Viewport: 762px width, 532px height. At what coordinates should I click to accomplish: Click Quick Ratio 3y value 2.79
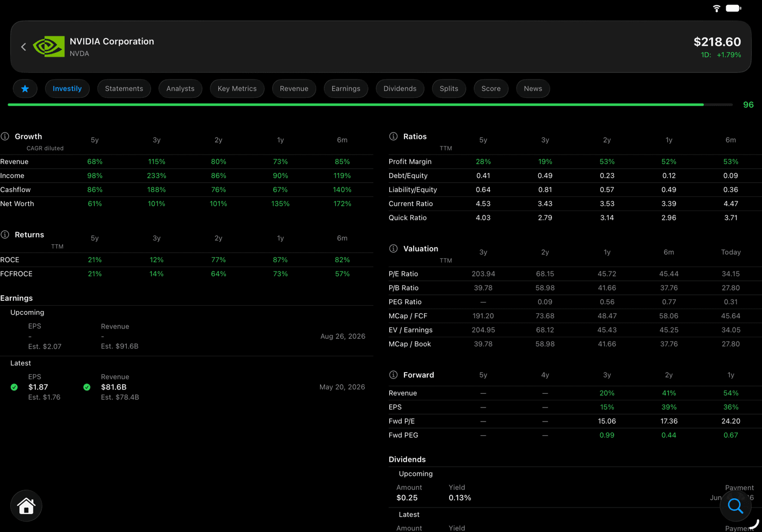[545, 218]
